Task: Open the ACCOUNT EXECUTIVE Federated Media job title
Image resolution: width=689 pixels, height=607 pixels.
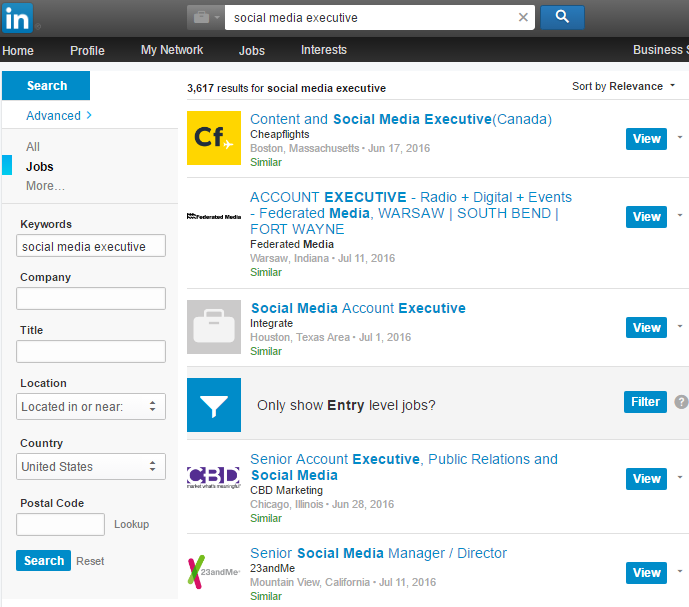Action: click(x=411, y=213)
